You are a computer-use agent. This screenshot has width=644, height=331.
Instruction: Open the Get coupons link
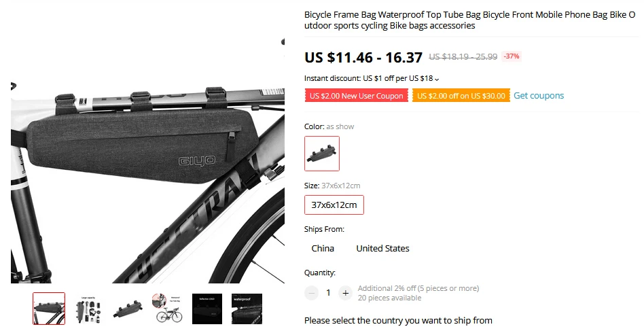pos(539,96)
